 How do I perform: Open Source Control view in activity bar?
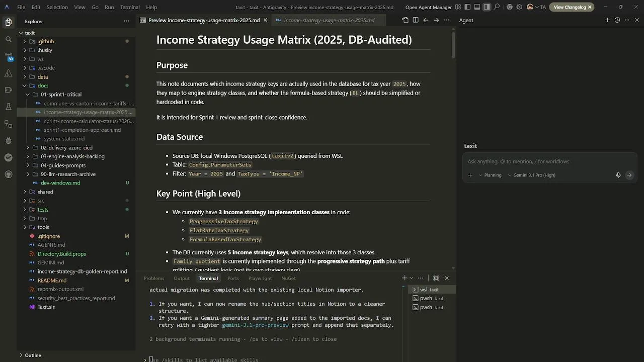9,56
